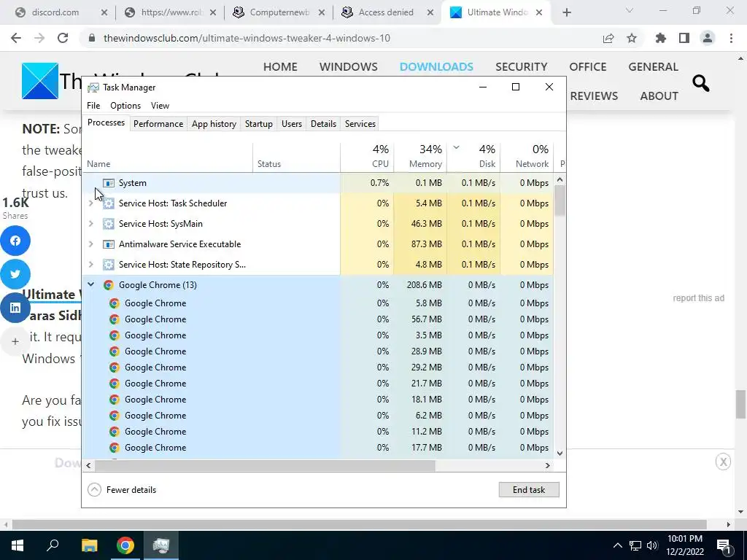The width and height of the screenshot is (747, 560).
Task: Click the End task button
Action: (x=529, y=489)
